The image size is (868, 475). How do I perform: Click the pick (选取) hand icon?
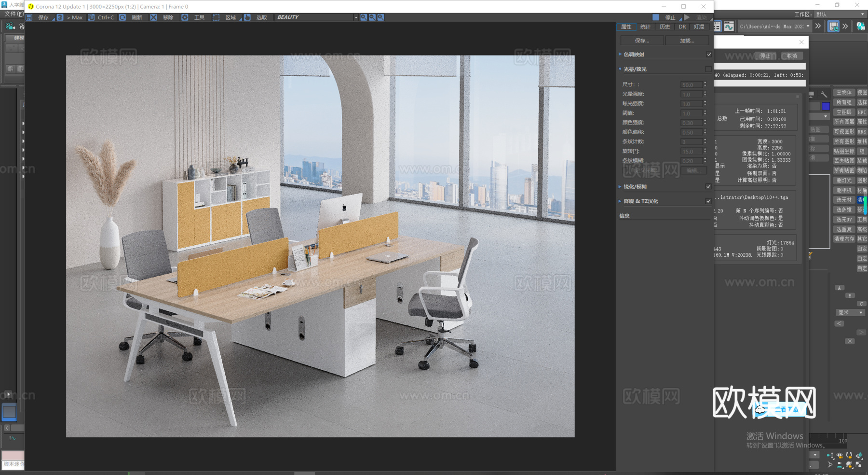[247, 17]
